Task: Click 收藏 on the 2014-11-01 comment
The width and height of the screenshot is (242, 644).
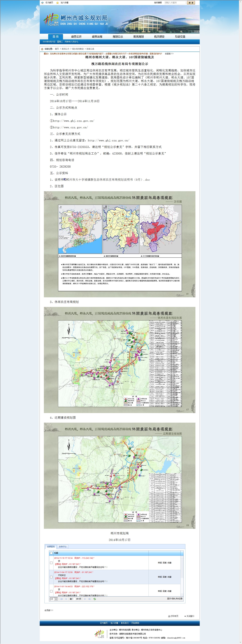Action: pos(170,591)
